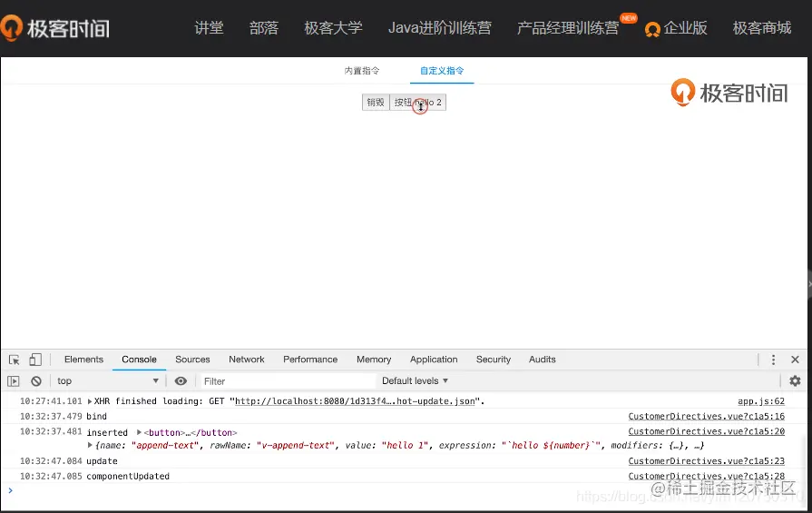The image size is (812, 513).
Task: Open the Audits panel tab
Action: coord(543,360)
